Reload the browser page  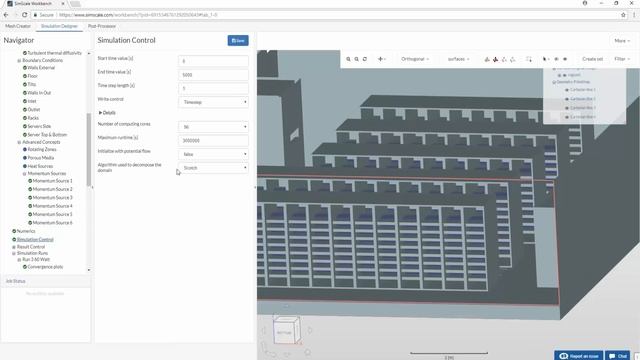pos(24,15)
